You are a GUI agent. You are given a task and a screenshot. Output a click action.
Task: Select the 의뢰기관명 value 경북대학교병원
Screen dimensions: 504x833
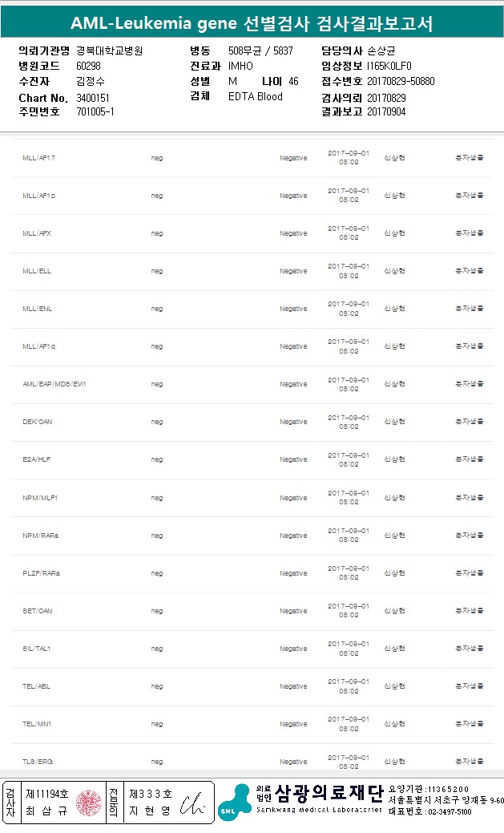[x=110, y=51]
